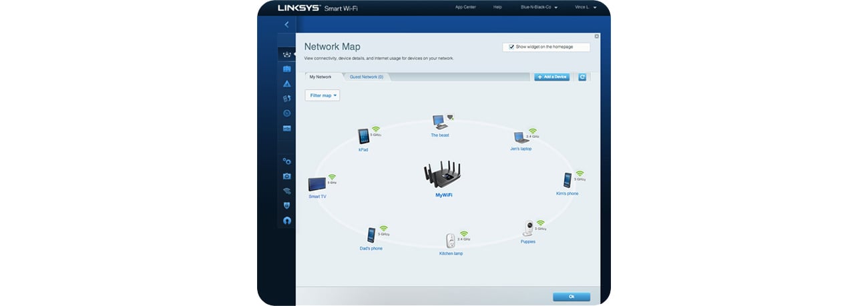The width and height of the screenshot is (868, 306).
Task: Refresh the network map
Action: tap(582, 77)
